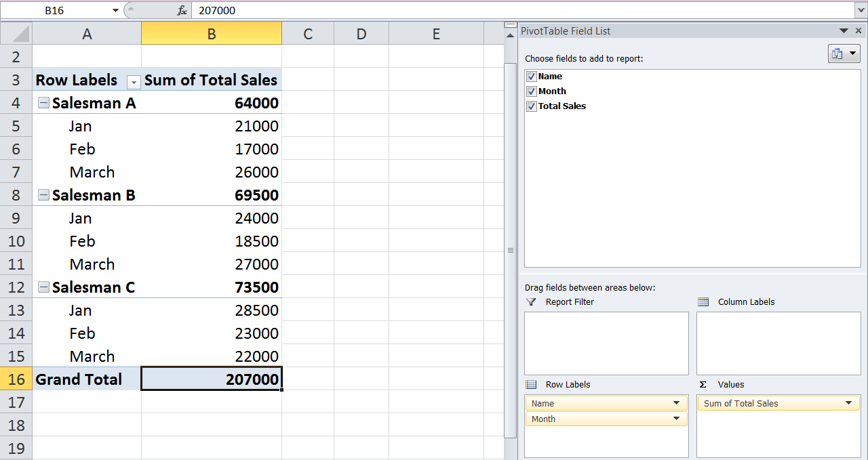Image resolution: width=868 pixels, height=460 pixels.
Task: Select the Grand Total value cell
Action: coord(211,379)
